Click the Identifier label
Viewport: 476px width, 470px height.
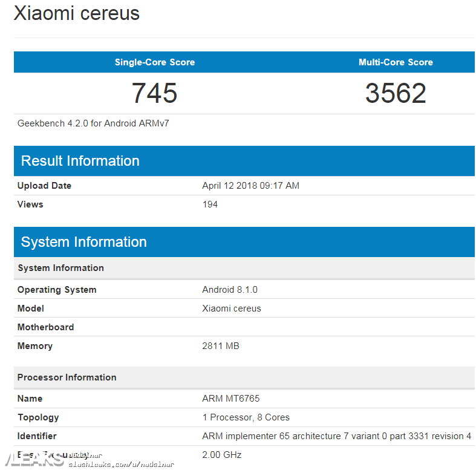pyautogui.click(x=37, y=436)
